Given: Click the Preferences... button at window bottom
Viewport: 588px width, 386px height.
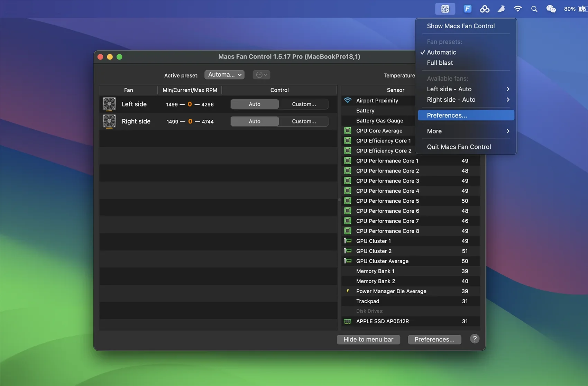Looking at the screenshot, I should click(434, 339).
